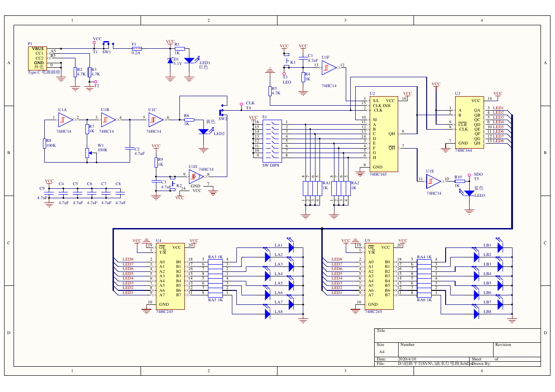
Task: Select the F1 0.2A fuse
Action: pyautogui.click(x=136, y=48)
